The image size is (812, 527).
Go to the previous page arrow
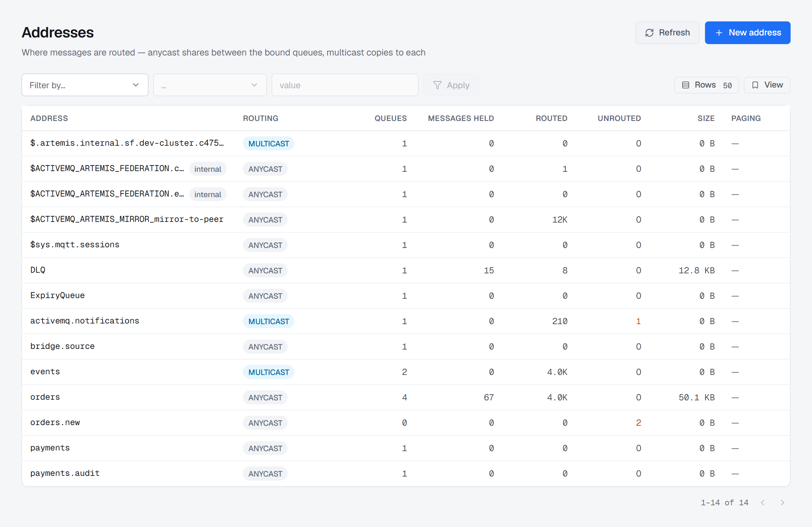(x=763, y=503)
